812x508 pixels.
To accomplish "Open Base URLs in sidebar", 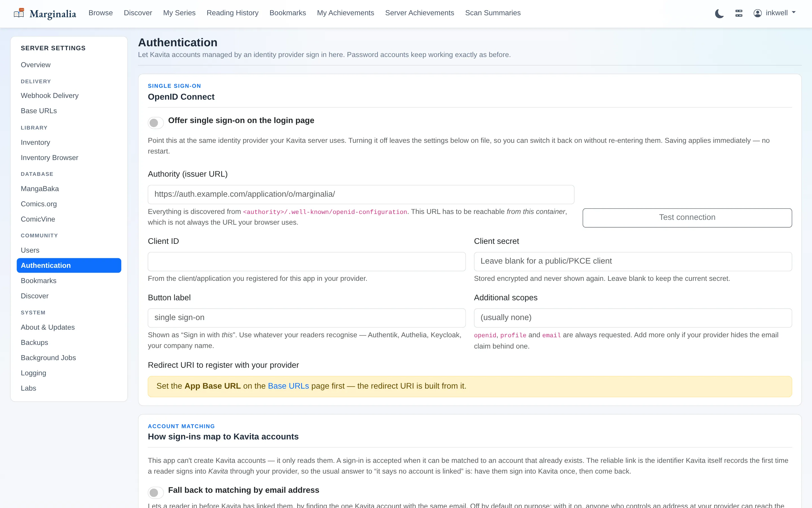I will (x=69, y=111).
